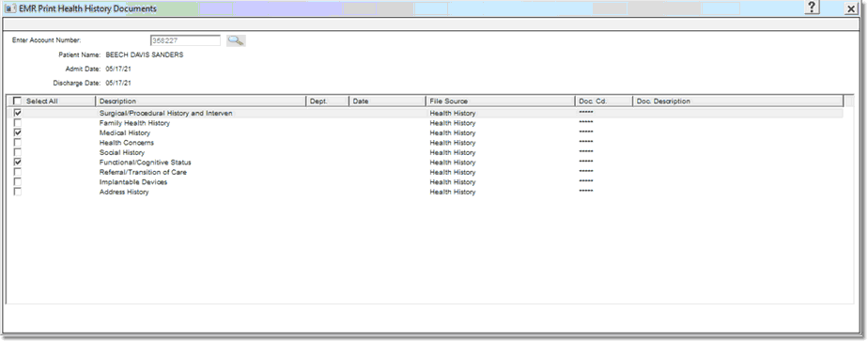Click Doc. Cd. asterisks in Social History row
The height and width of the screenshot is (342, 868).
(x=585, y=151)
